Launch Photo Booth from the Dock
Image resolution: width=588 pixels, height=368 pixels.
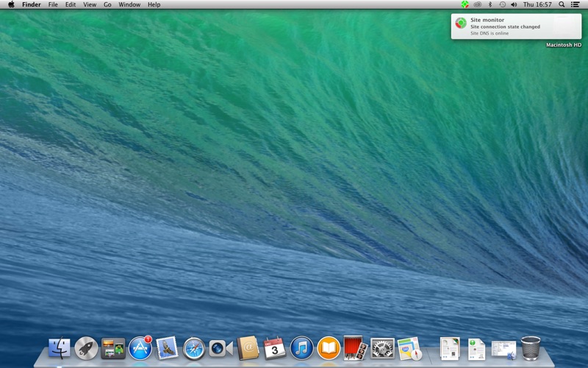356,348
